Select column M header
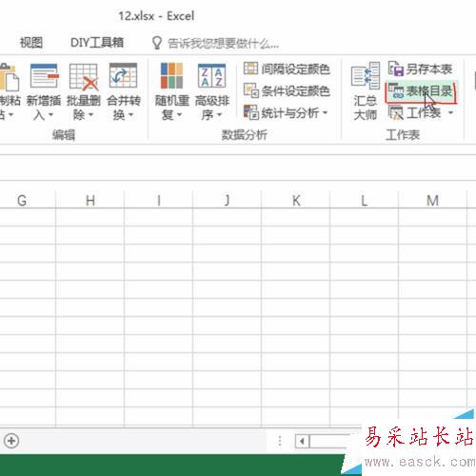Screen dimensions: 476x476 433,200
